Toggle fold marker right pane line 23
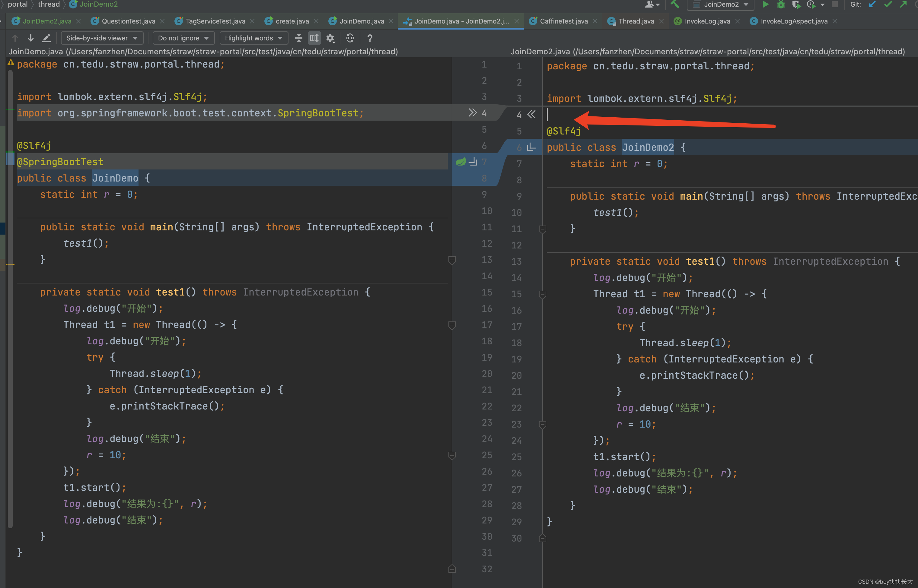The height and width of the screenshot is (588, 918). click(x=542, y=425)
